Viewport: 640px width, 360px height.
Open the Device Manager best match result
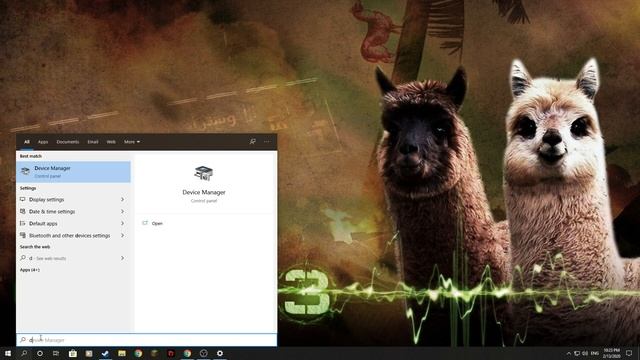click(73, 171)
